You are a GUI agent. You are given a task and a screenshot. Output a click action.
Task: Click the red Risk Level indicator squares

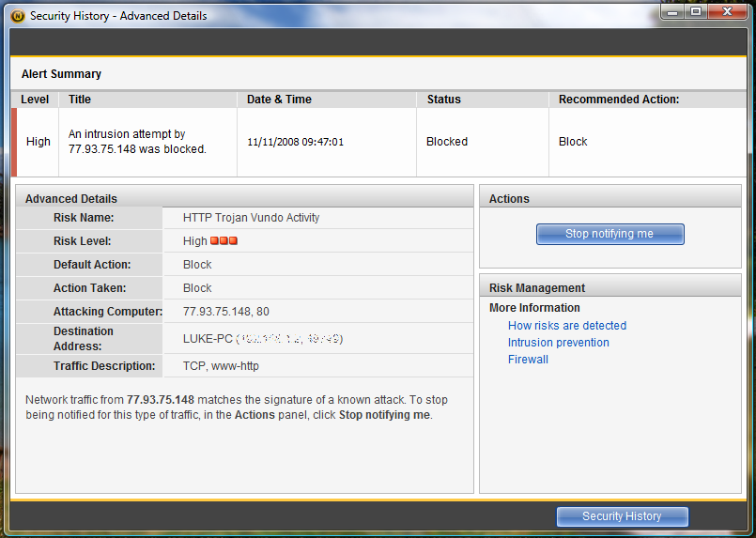(x=224, y=241)
